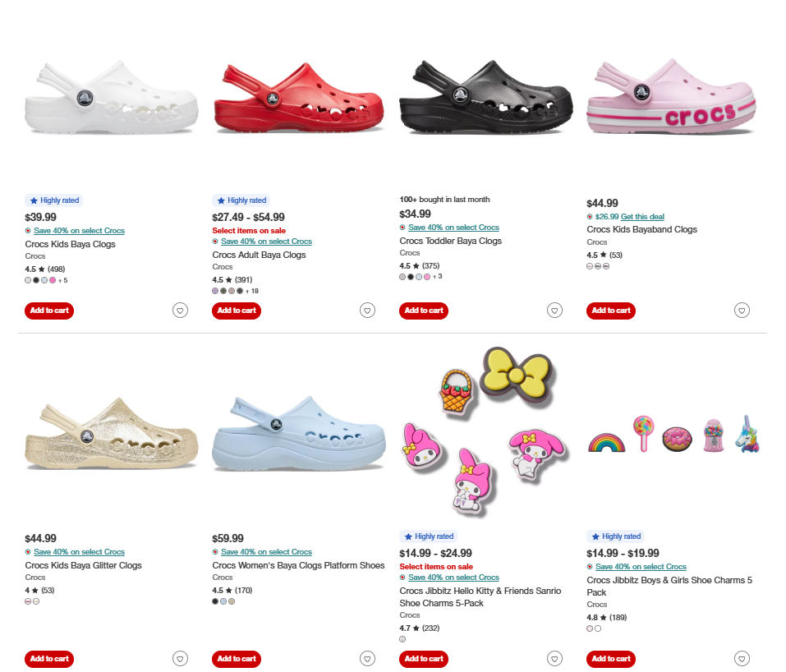Viewport: 786px width, 672px height.
Task: Heart the Crocs Kids Baya Glitter Clogs
Action: pos(180,659)
